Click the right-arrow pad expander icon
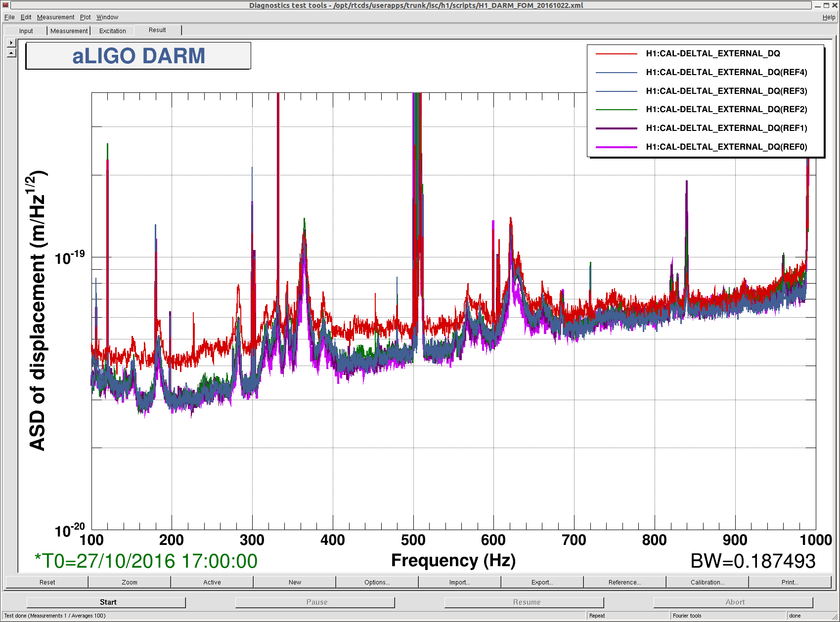Screen dimensions: 840x622 [12, 43]
